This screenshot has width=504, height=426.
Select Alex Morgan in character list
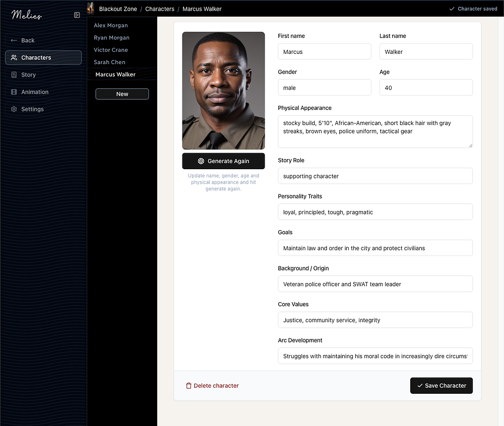(x=111, y=26)
